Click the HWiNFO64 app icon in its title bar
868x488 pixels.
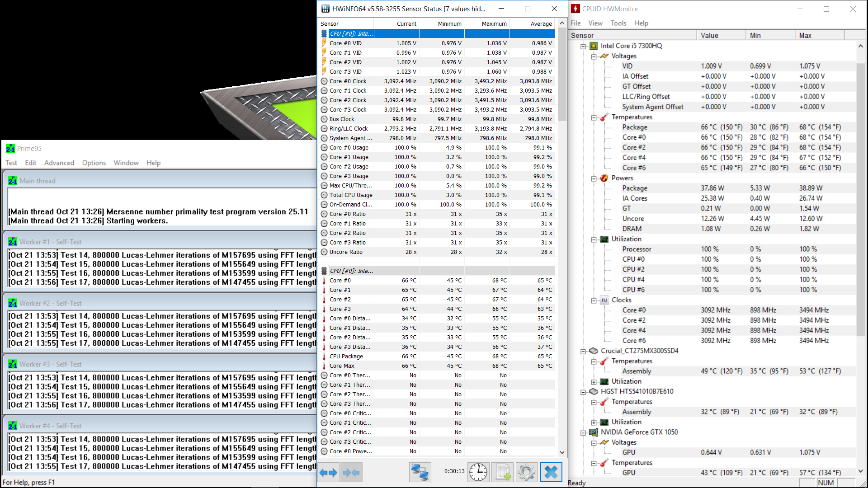(x=325, y=9)
